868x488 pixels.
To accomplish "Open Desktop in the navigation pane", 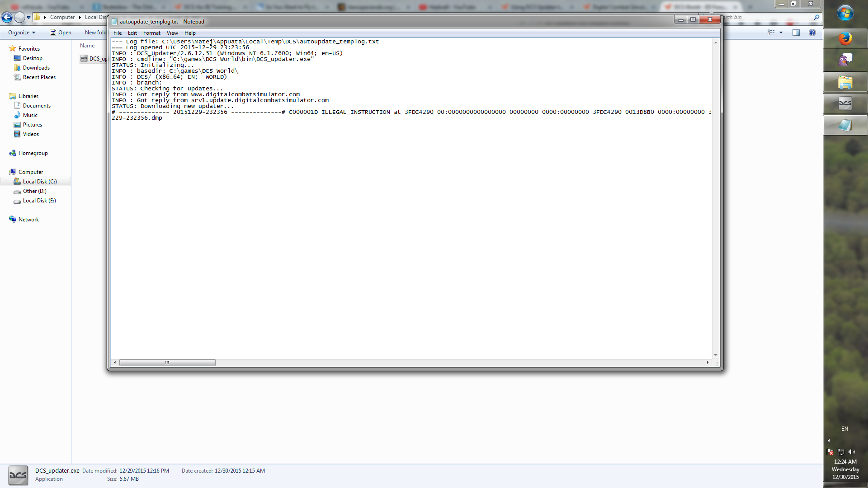I will 33,58.
